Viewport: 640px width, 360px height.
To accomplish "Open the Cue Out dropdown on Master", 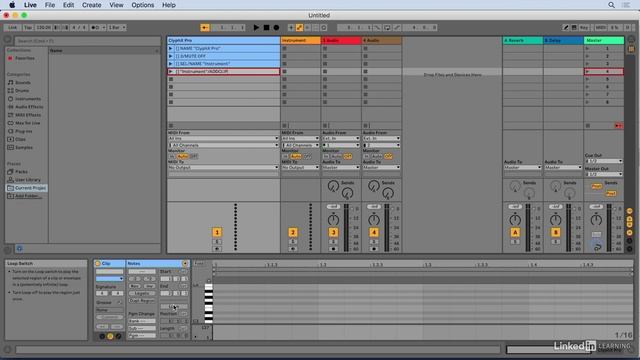I will (604, 161).
